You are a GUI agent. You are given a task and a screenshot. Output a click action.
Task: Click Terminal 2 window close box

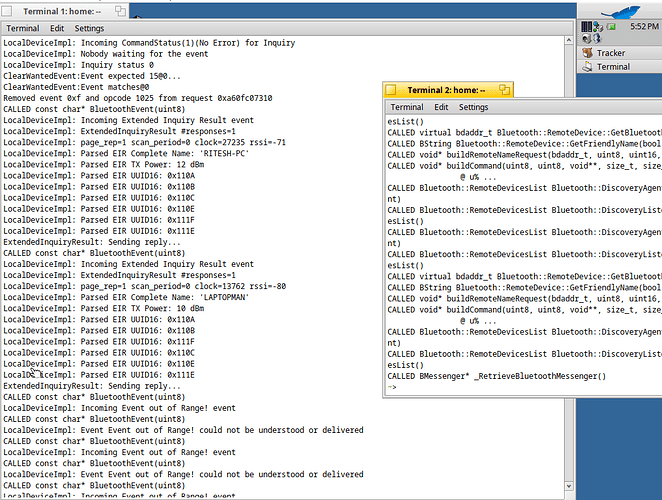(391, 90)
